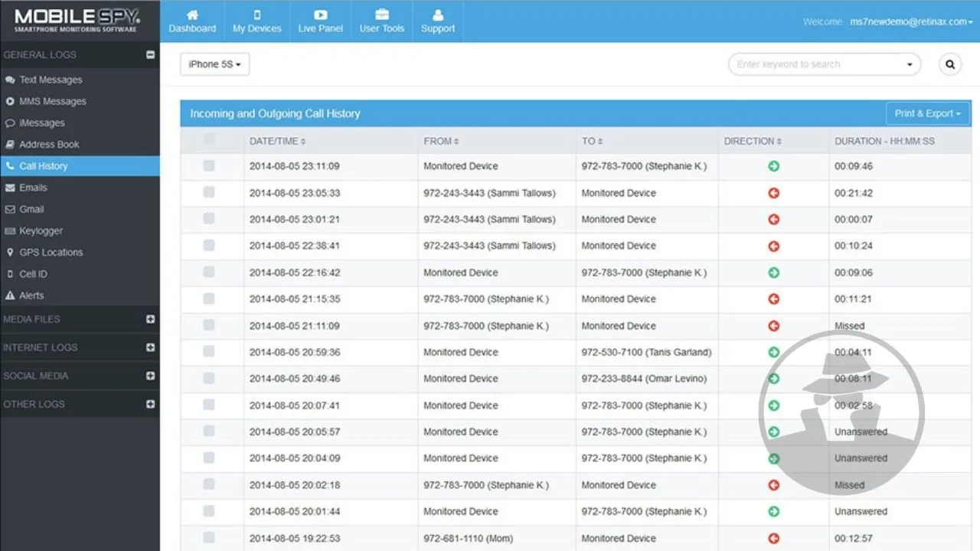The height and width of the screenshot is (551, 980).
Task: Select Call History in the sidebar
Action: (80, 166)
